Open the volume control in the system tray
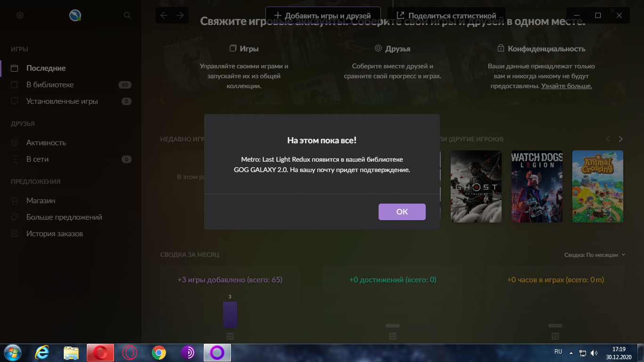 [594, 353]
